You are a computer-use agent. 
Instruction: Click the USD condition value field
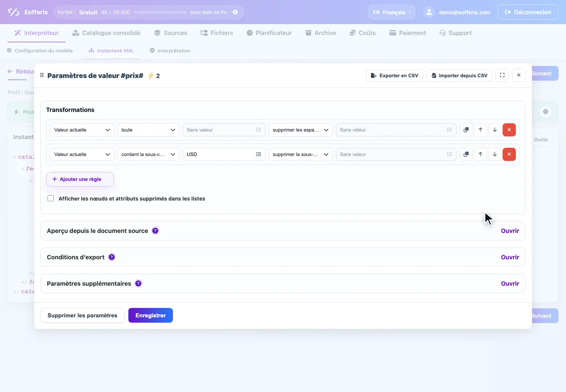point(224,155)
